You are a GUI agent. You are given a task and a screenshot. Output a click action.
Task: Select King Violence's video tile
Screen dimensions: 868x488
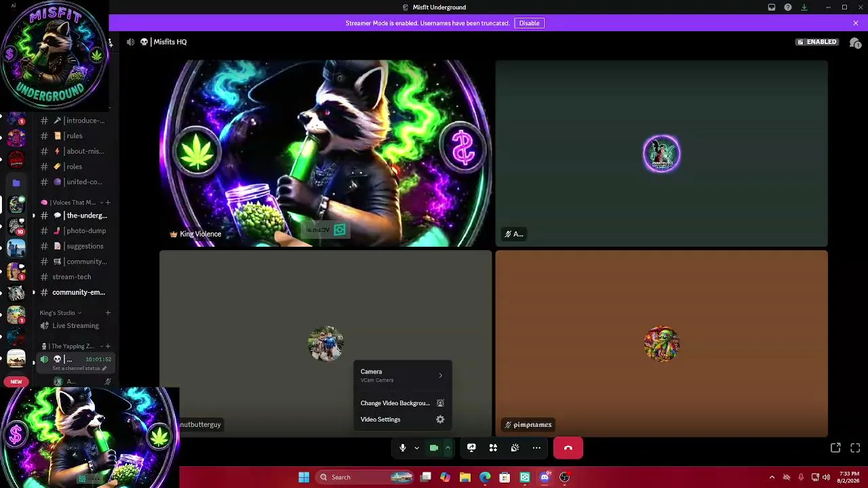[325, 153]
